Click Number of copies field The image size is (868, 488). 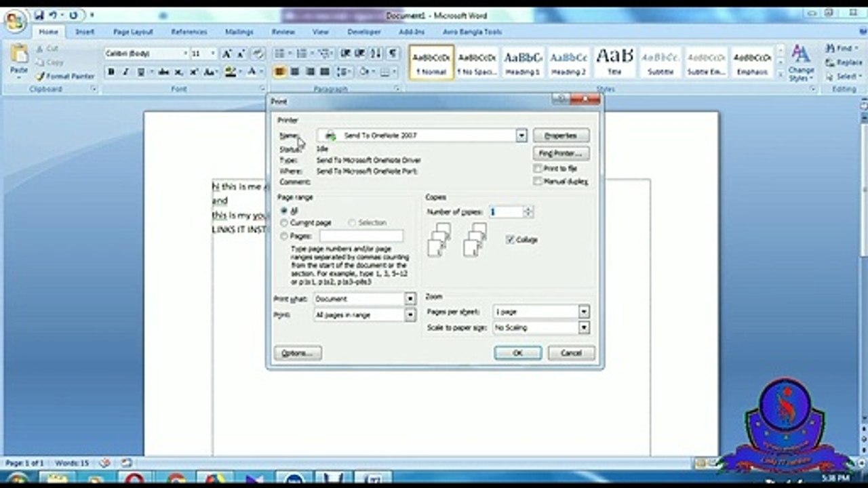tap(506, 212)
